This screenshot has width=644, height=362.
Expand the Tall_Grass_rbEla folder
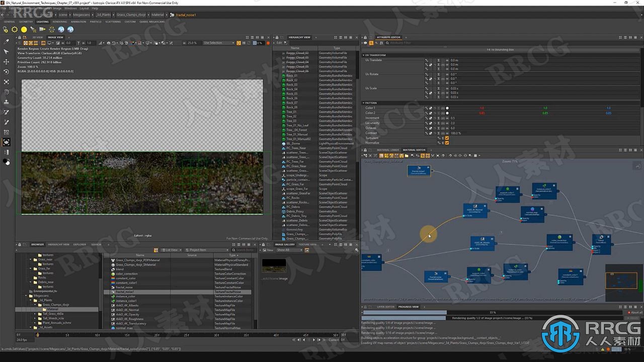34,314
